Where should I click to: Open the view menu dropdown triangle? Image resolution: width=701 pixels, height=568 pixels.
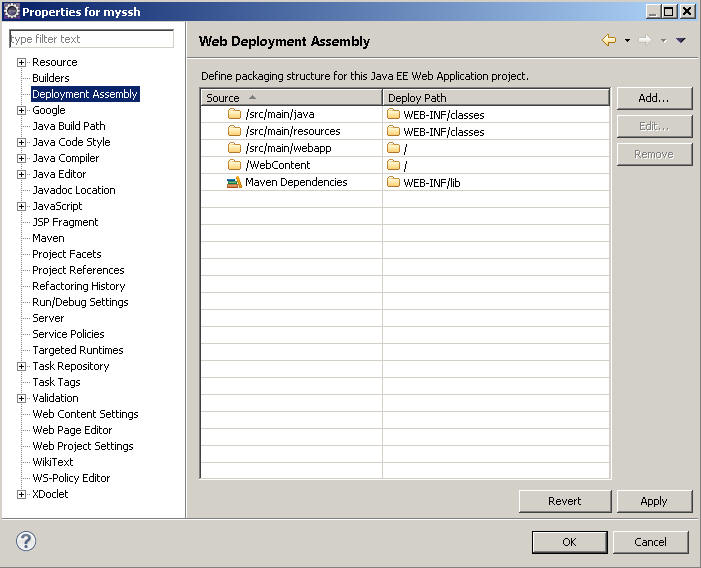click(681, 41)
